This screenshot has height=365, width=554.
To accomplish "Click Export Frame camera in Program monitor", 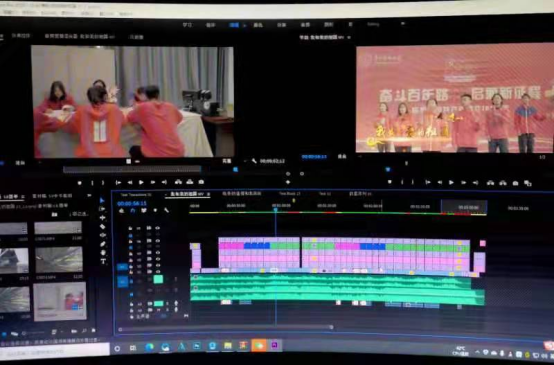I will tap(515, 183).
